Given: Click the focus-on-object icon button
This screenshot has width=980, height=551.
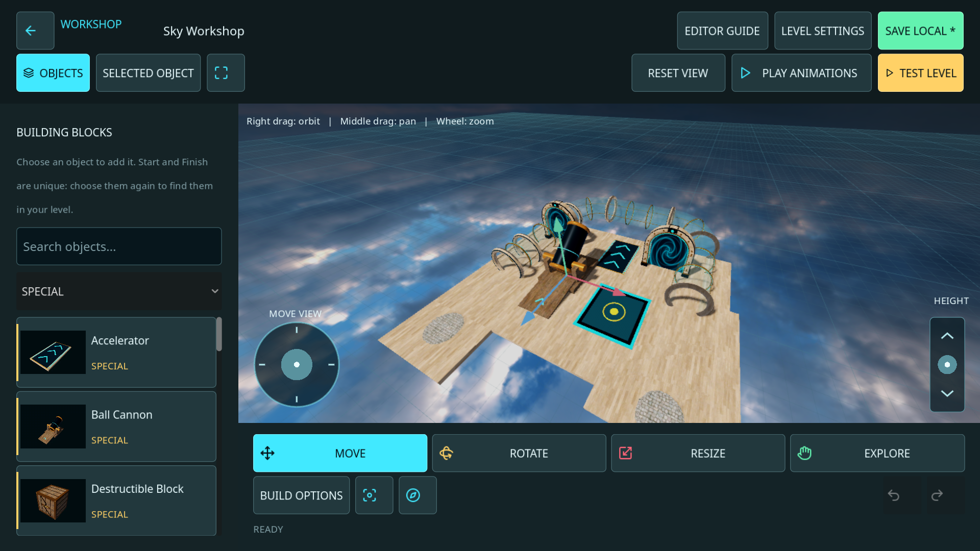Looking at the screenshot, I should [374, 495].
